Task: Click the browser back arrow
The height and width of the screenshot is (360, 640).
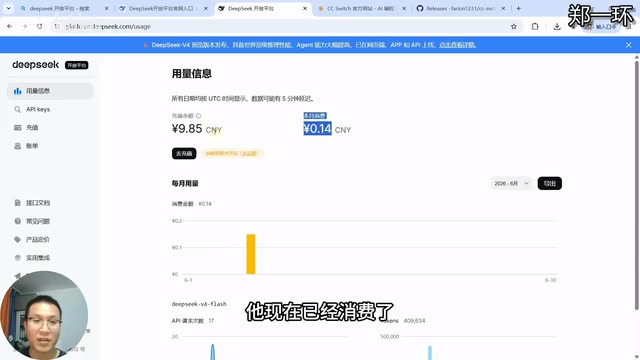Action: pyautogui.click(x=9, y=26)
